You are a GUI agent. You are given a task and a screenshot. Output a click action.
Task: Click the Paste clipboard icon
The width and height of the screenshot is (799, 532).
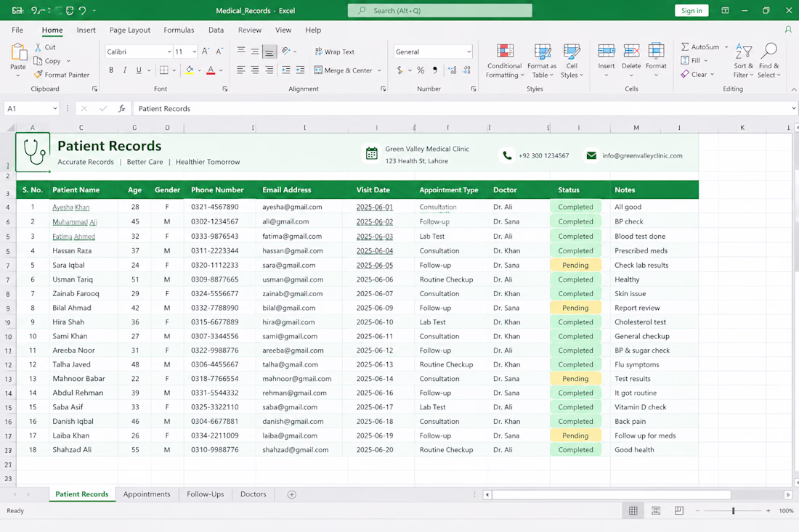point(18,52)
